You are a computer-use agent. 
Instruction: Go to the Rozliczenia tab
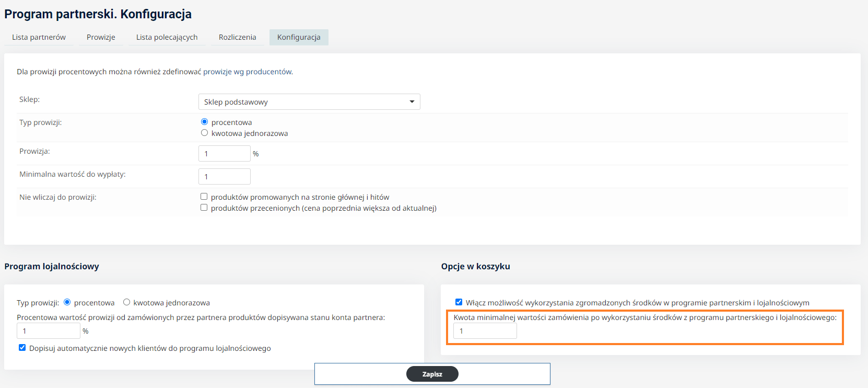[x=238, y=37]
